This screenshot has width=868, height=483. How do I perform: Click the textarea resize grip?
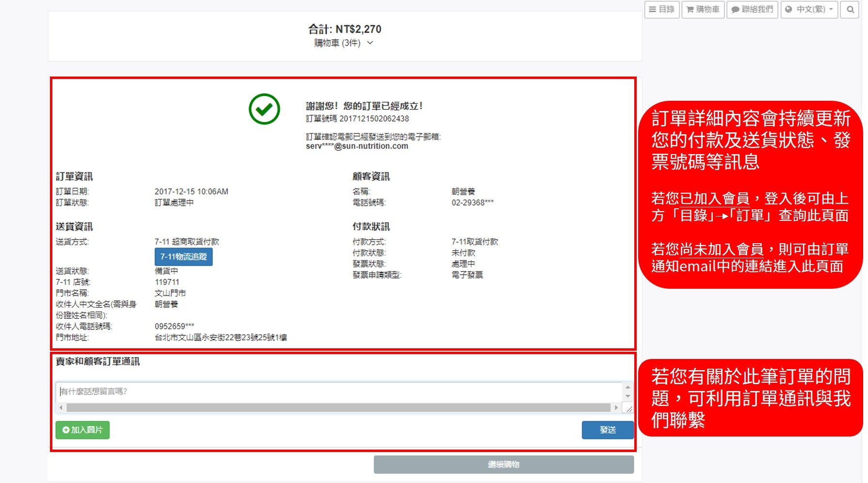(628, 408)
